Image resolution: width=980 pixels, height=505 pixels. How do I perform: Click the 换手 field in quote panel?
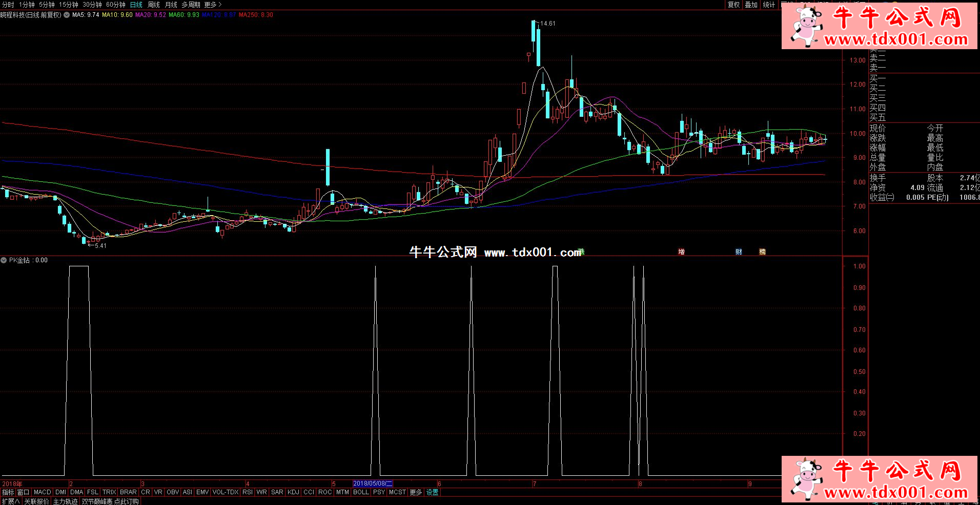(877, 178)
